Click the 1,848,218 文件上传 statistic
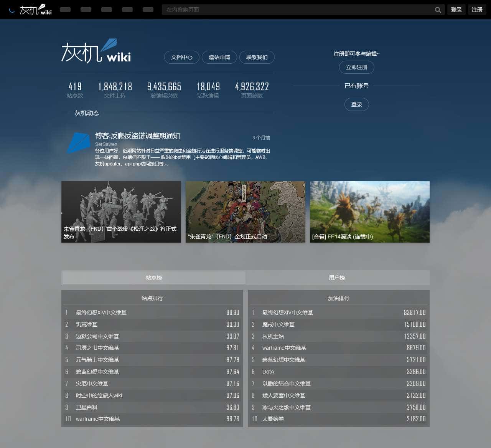This screenshot has width=491, height=448. tap(115, 90)
